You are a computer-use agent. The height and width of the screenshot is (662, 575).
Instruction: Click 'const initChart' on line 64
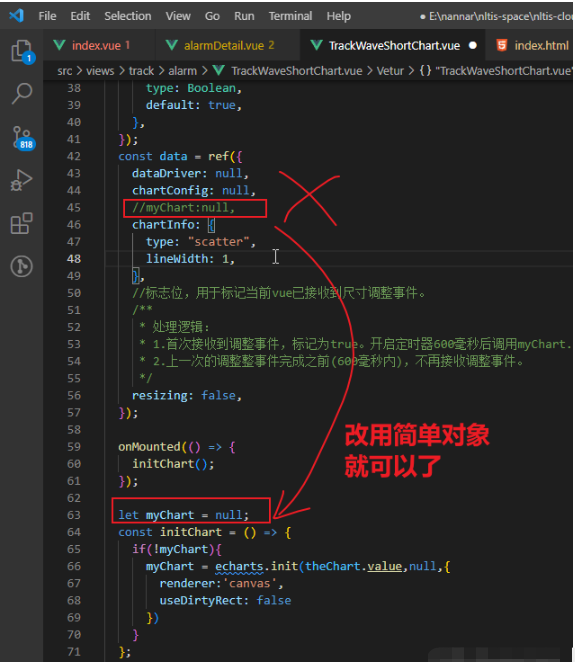click(x=170, y=532)
